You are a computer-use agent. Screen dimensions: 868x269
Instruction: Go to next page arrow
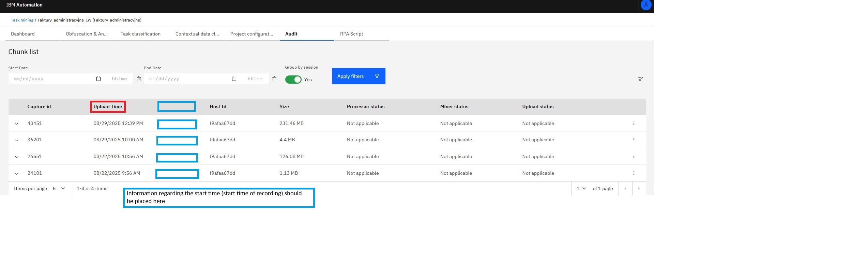click(x=639, y=188)
